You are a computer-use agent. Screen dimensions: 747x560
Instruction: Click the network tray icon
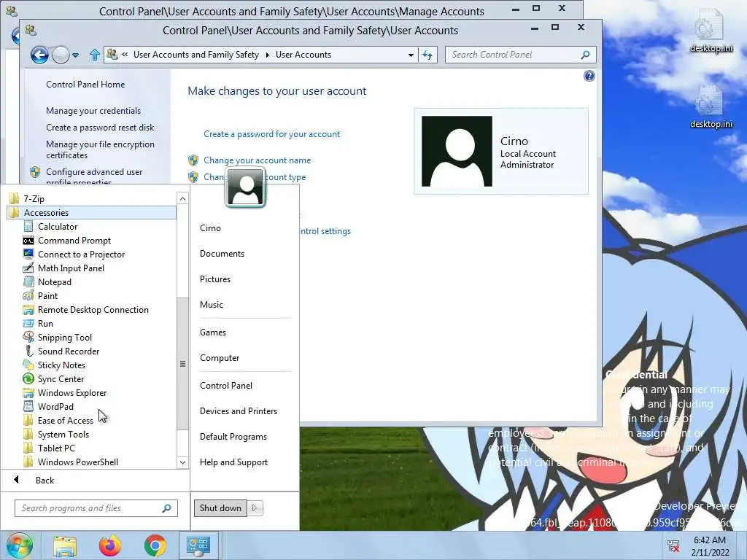point(673,545)
